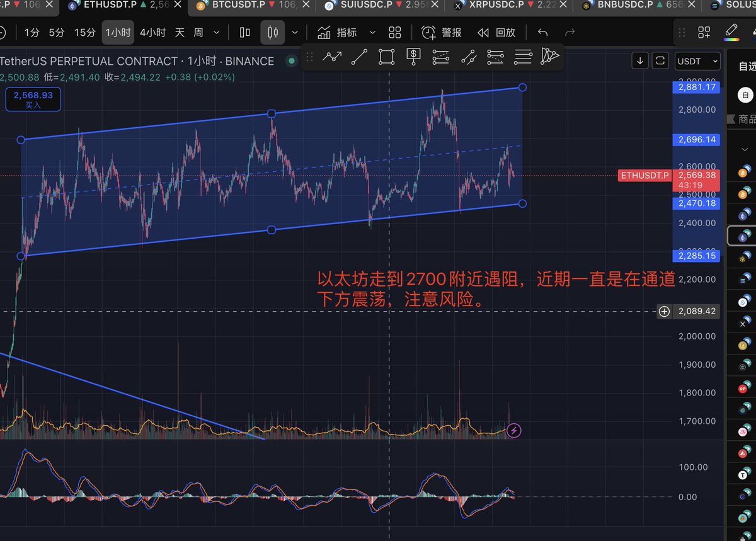Viewport: 756px width, 541px height.
Task: Select the 1分 timeframe
Action: pyautogui.click(x=31, y=32)
